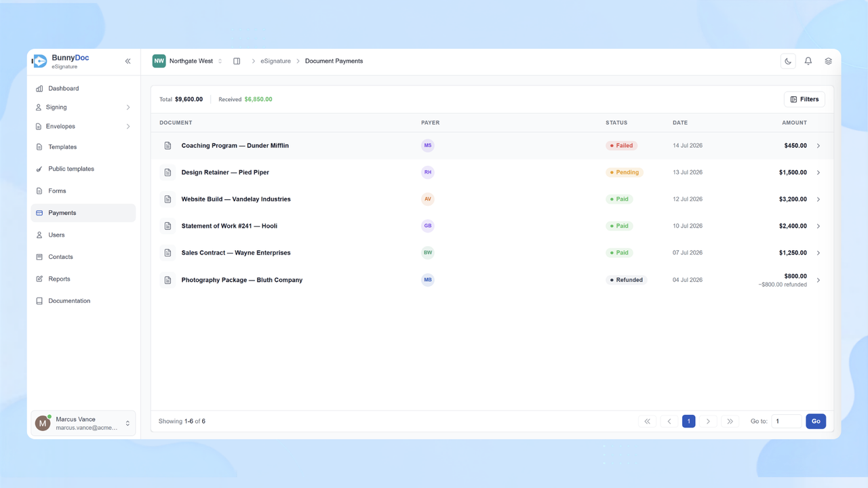
Task: Click the Go to page input field
Action: [787, 421]
